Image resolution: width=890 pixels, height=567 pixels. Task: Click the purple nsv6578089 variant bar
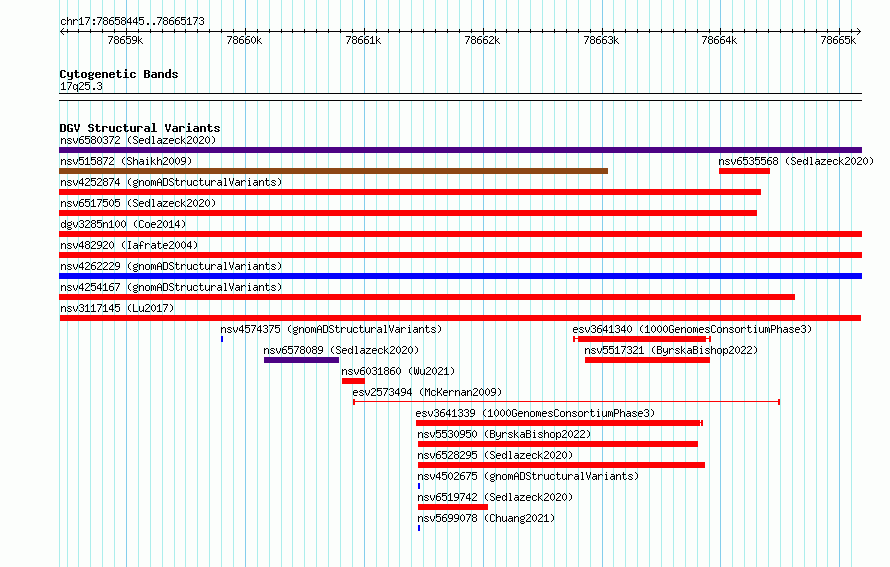[301, 360]
